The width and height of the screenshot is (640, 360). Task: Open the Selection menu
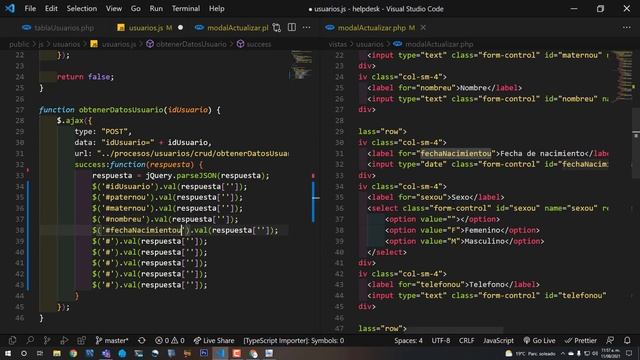[82, 9]
